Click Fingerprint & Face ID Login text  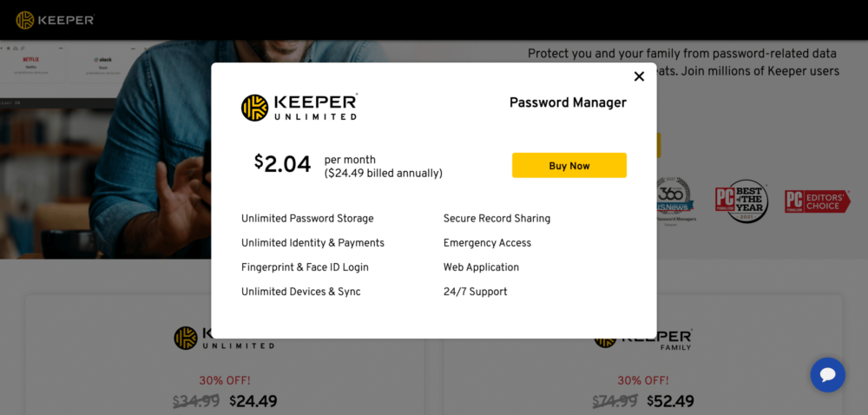pos(305,267)
